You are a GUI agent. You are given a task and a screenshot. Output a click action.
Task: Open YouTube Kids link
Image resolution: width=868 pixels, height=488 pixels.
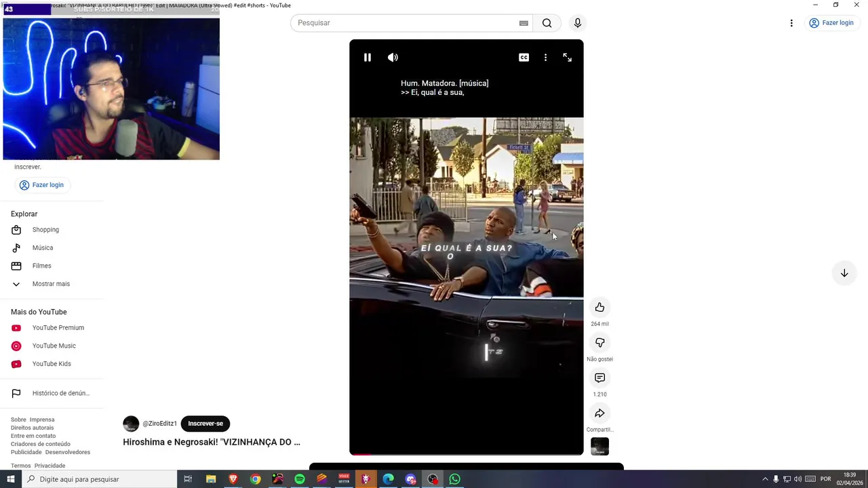pos(52,364)
